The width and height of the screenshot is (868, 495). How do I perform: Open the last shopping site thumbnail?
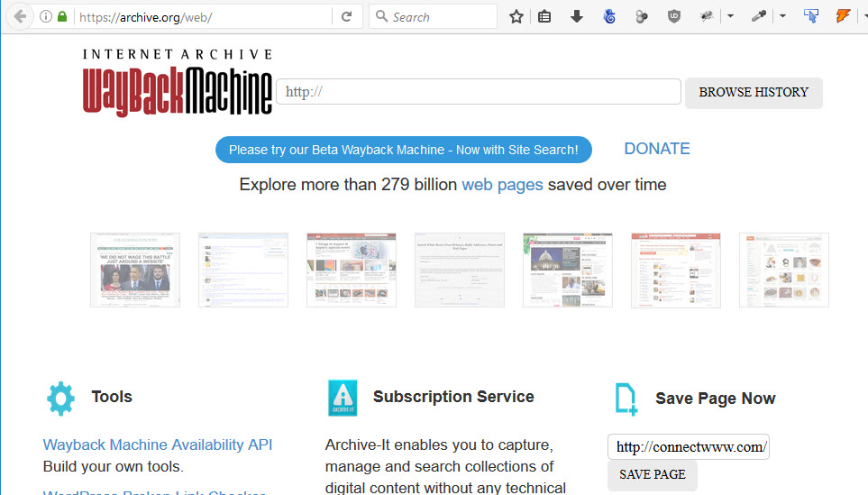pos(784,270)
